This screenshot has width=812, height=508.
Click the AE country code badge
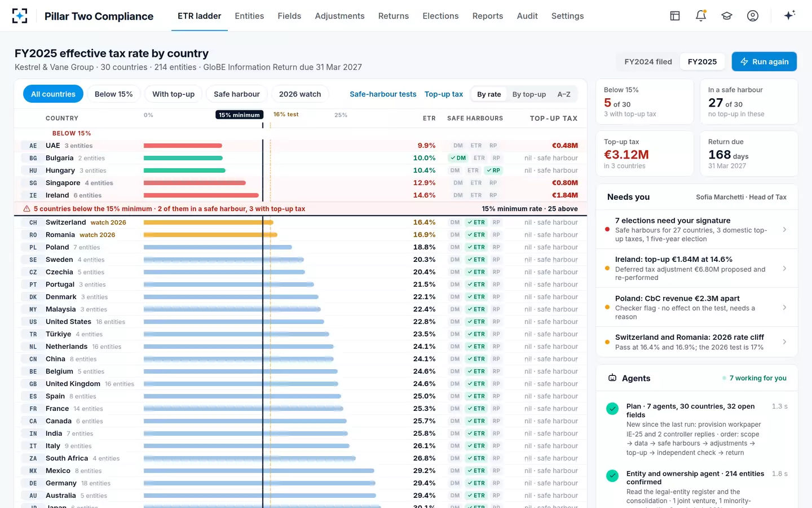tap(33, 146)
